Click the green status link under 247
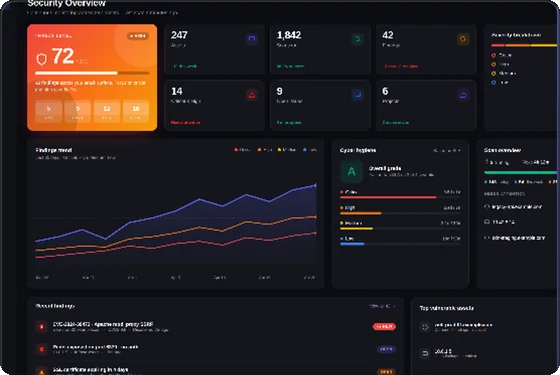 point(185,66)
